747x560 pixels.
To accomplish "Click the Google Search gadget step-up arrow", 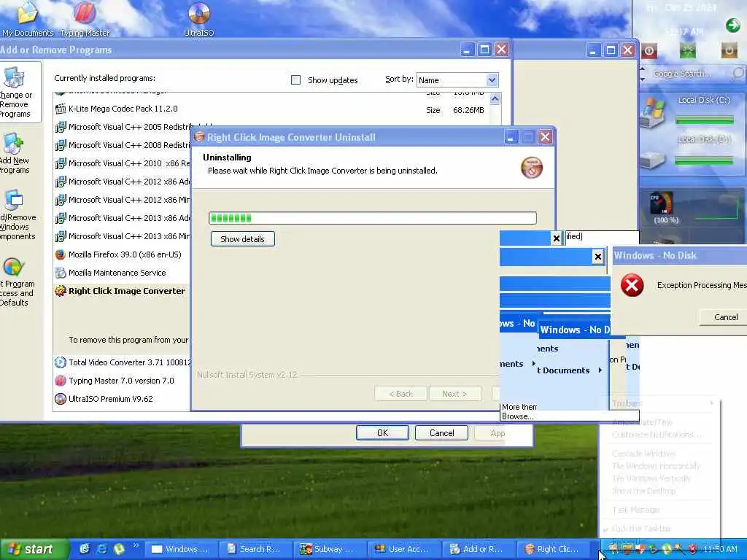I will 643,69.
